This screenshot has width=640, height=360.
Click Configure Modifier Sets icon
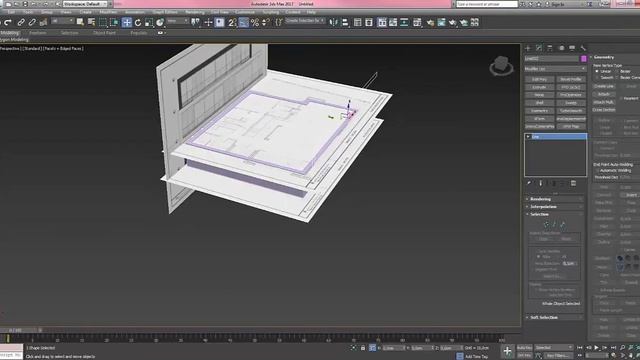(x=573, y=183)
